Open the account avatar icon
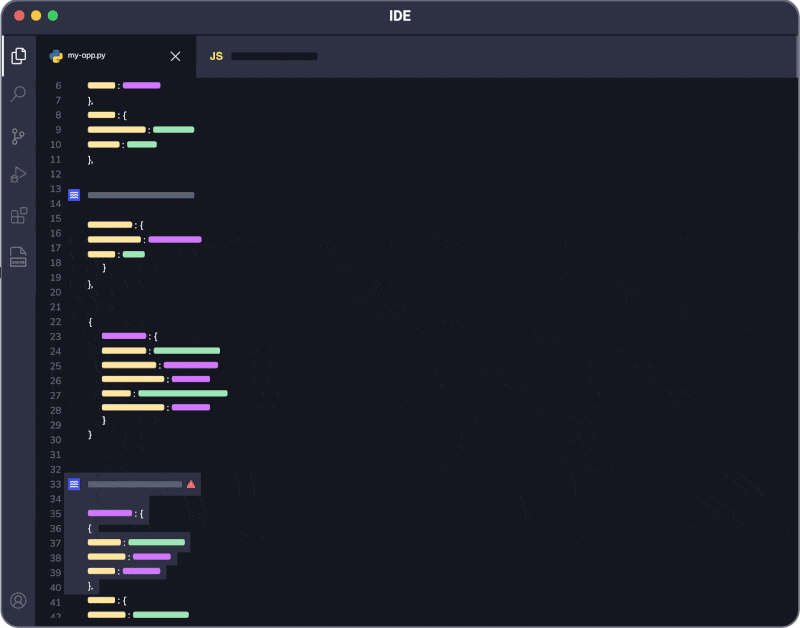 point(18,600)
